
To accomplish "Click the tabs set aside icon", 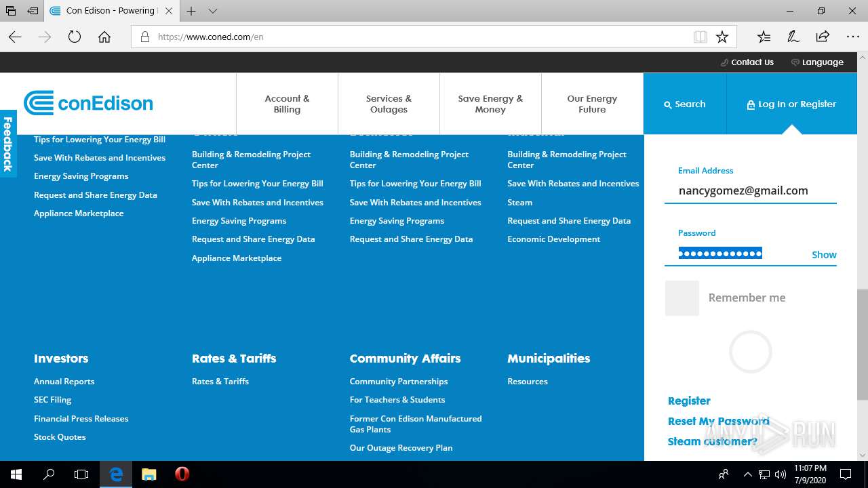I will [x=11, y=11].
